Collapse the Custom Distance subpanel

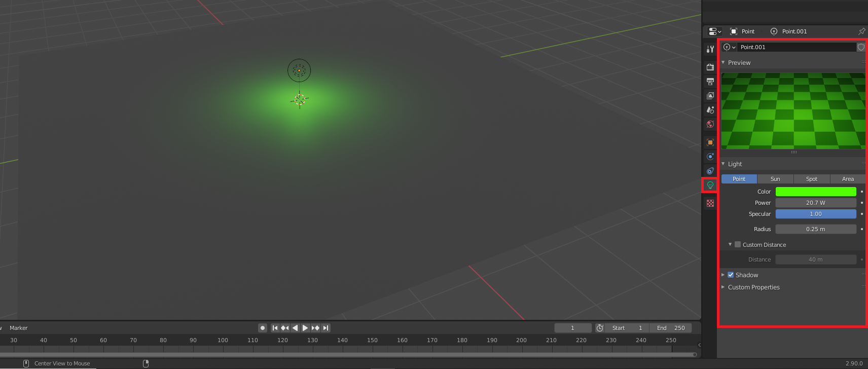click(730, 244)
